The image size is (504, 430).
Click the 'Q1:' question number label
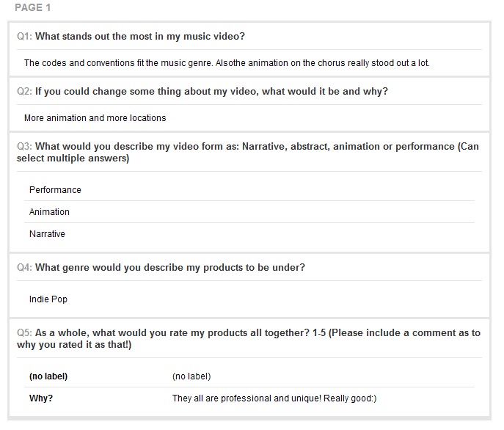point(24,37)
